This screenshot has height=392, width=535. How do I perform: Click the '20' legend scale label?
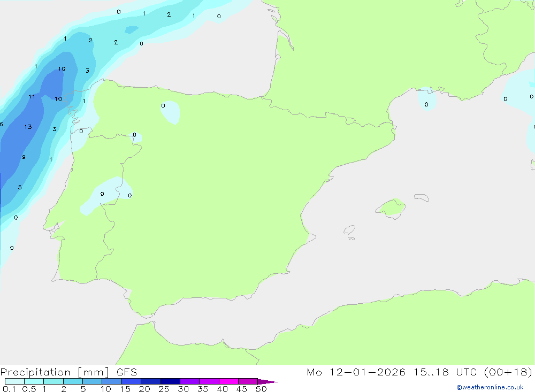144,389
